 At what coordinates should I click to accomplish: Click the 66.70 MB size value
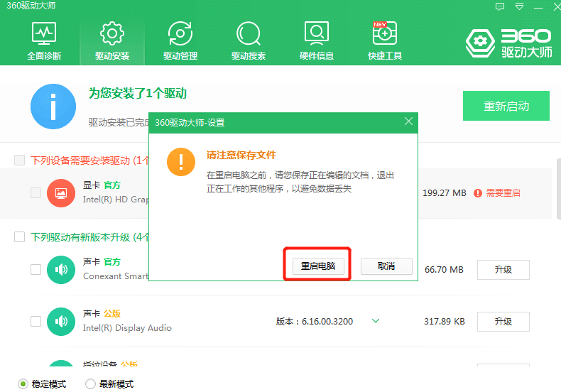click(444, 270)
